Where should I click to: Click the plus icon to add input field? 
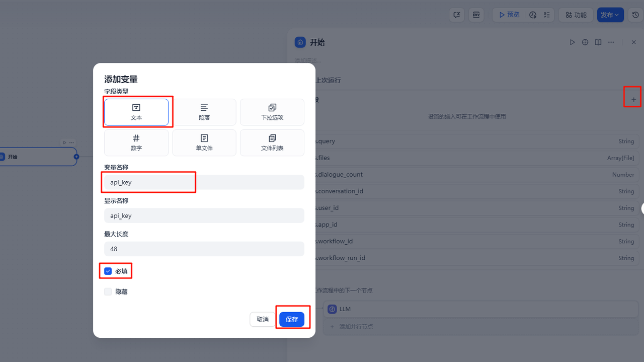[633, 100]
